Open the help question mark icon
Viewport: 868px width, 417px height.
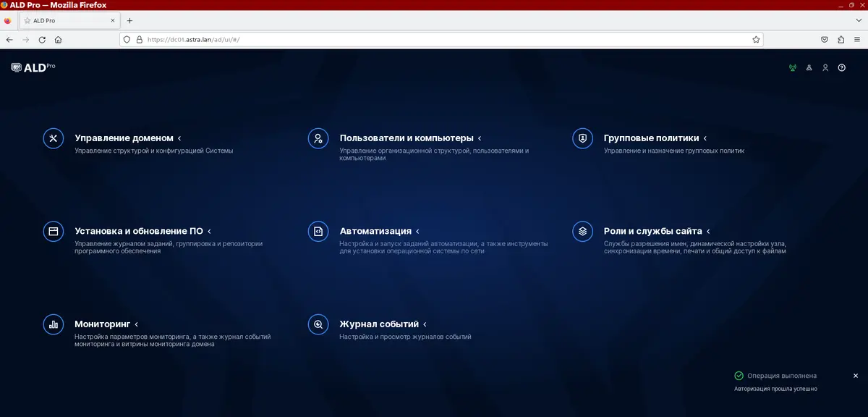(842, 68)
